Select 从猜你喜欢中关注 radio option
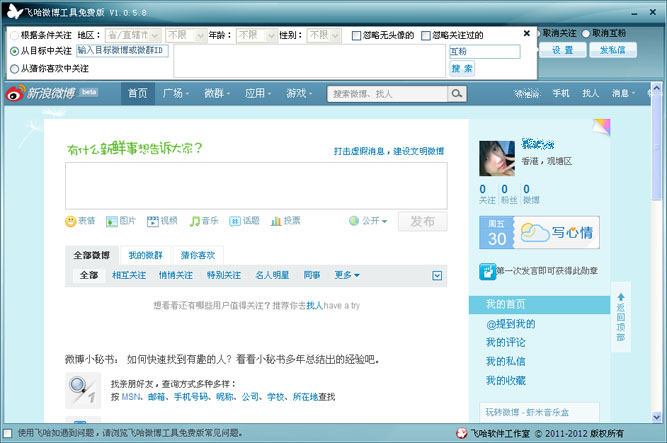 pyautogui.click(x=14, y=69)
